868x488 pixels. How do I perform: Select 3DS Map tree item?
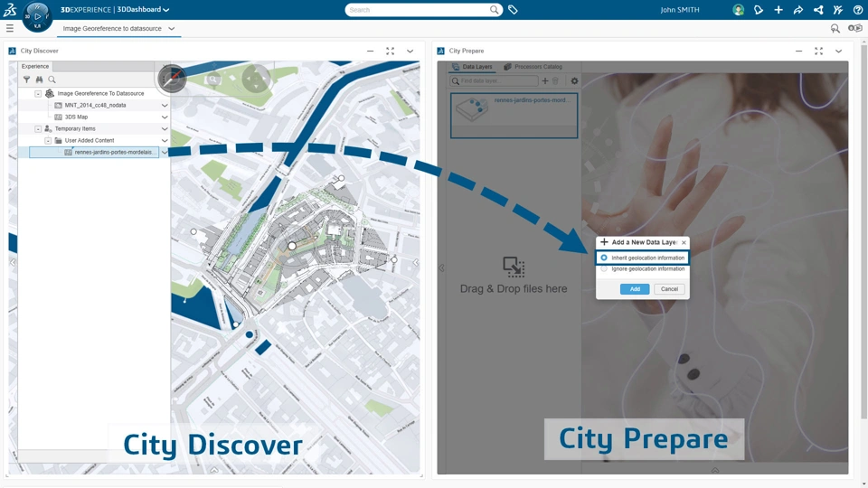click(76, 117)
